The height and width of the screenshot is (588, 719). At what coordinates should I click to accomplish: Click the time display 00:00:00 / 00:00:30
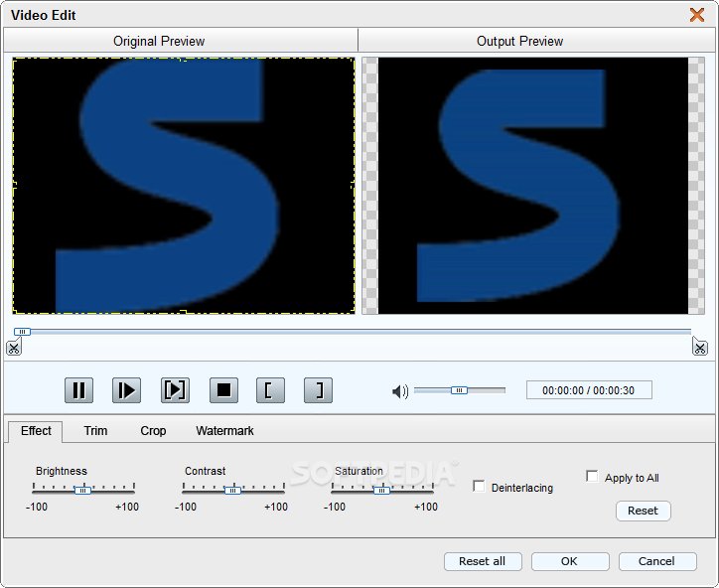click(589, 390)
